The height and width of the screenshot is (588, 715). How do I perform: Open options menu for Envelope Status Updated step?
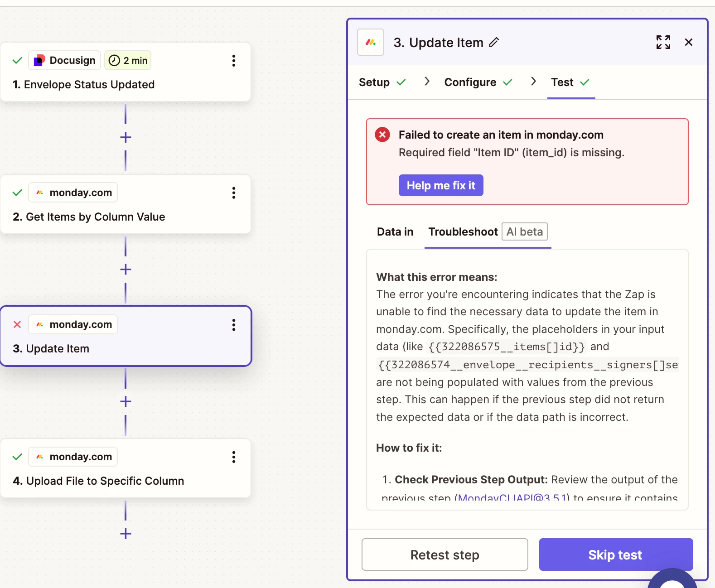click(234, 61)
